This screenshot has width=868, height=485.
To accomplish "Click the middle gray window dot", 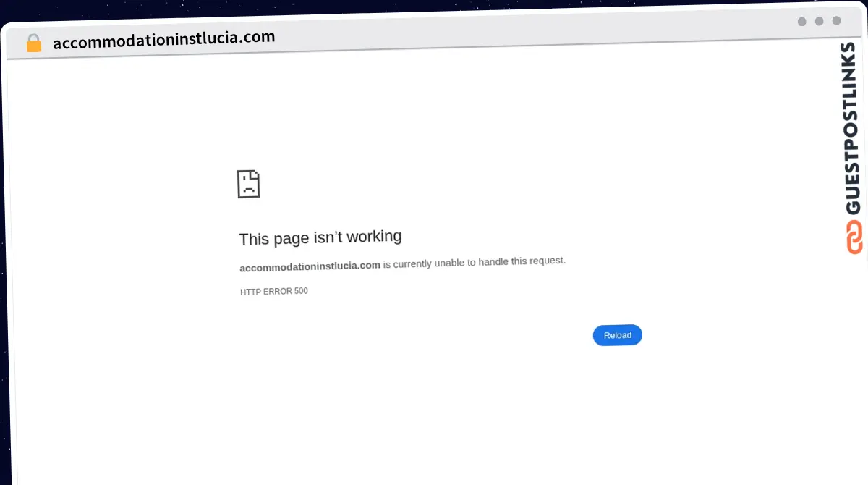I will coord(819,21).
